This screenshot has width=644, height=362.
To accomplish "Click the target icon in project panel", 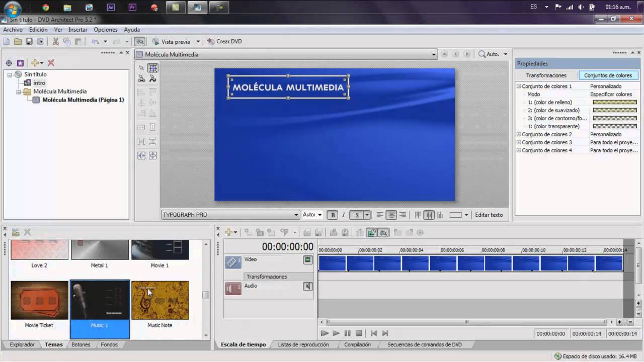I will tap(9, 63).
